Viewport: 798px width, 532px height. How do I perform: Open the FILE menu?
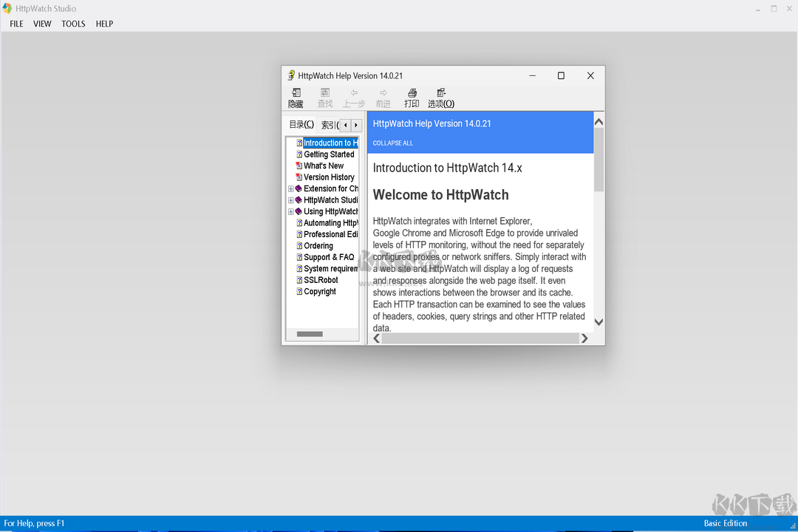point(16,24)
